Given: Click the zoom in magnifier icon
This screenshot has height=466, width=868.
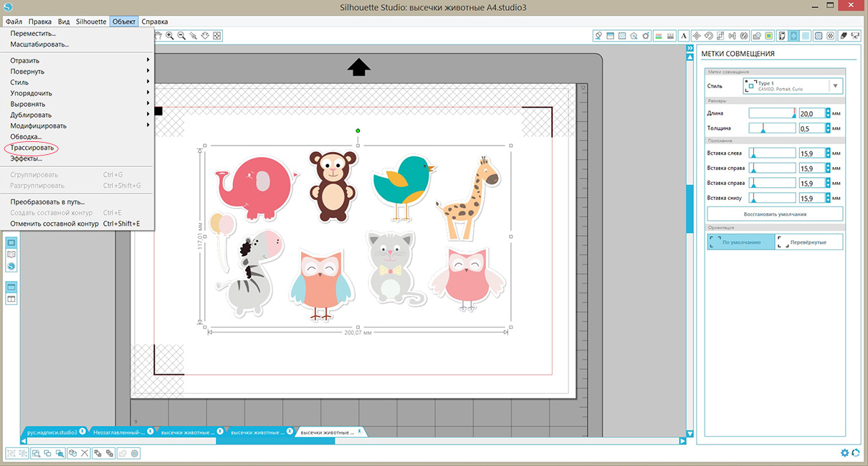Looking at the screenshot, I should click(x=169, y=35).
